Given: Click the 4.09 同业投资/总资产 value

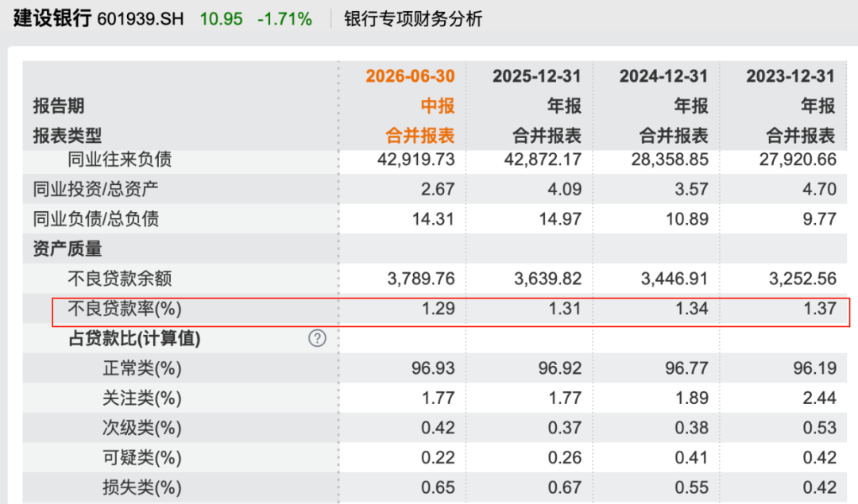Looking at the screenshot, I should [565, 189].
